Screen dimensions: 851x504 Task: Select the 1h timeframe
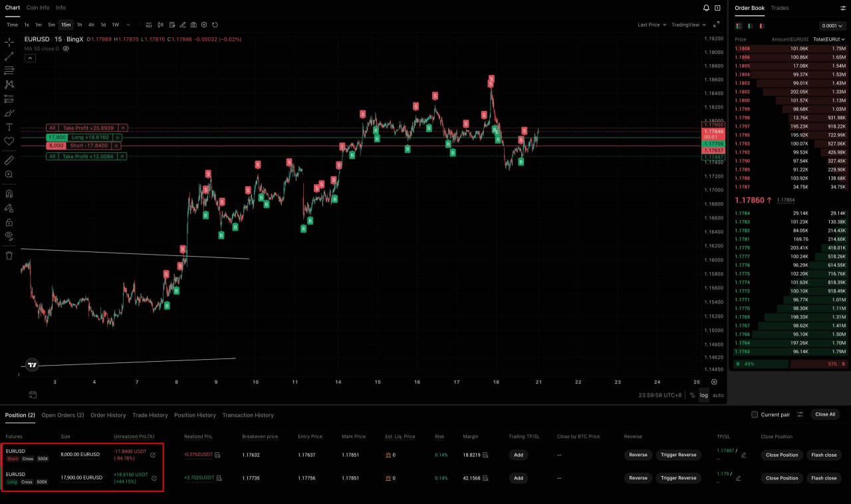point(79,25)
